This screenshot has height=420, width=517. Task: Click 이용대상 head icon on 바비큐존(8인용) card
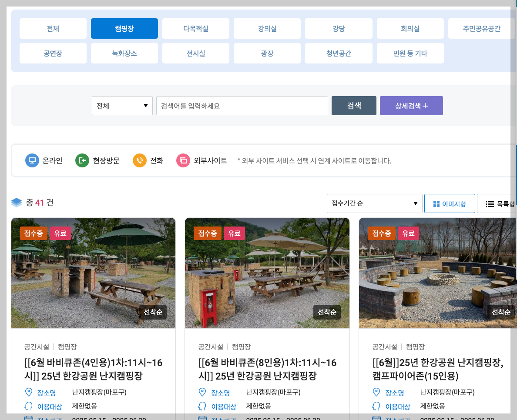[x=202, y=406]
